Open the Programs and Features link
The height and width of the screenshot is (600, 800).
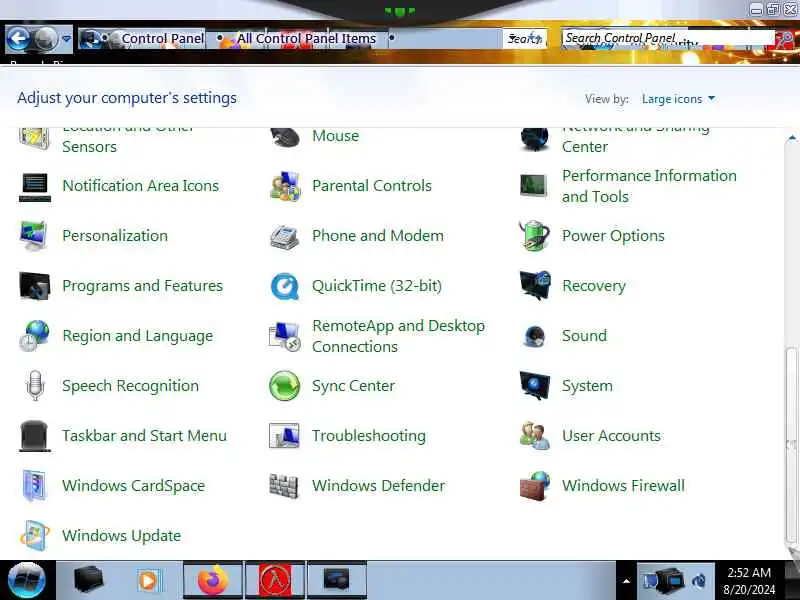[142, 286]
